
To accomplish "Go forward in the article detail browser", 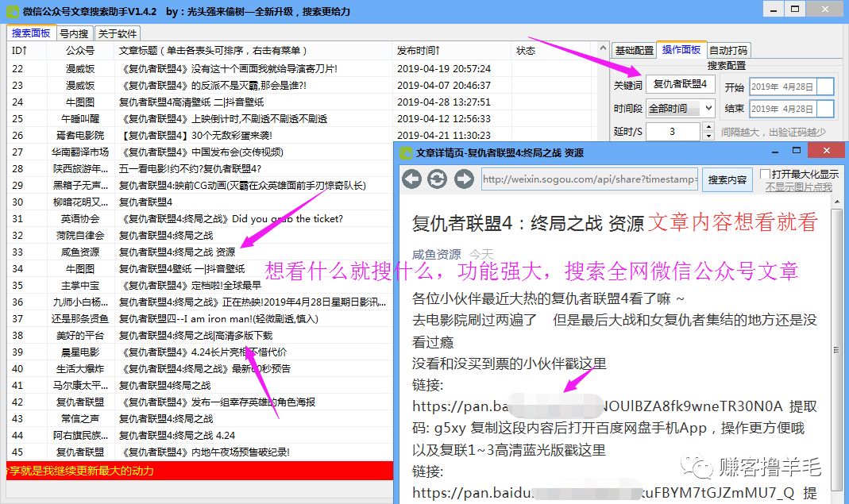I will [464, 179].
